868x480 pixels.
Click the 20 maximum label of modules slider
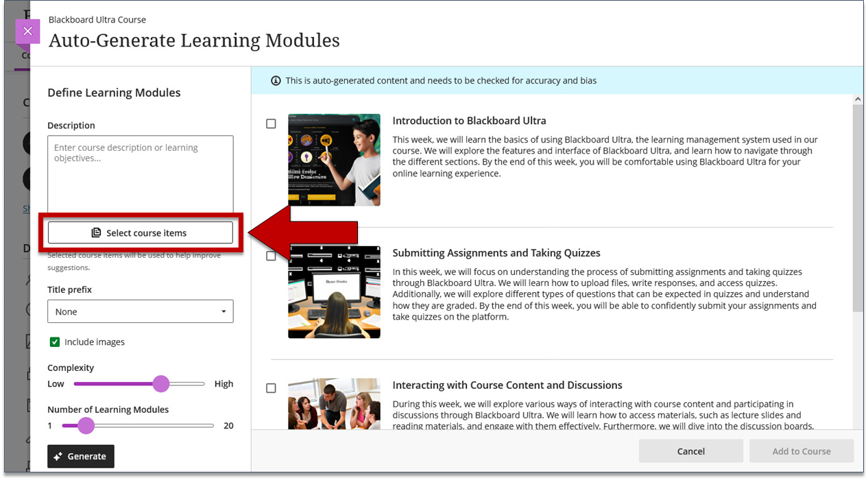click(x=228, y=426)
